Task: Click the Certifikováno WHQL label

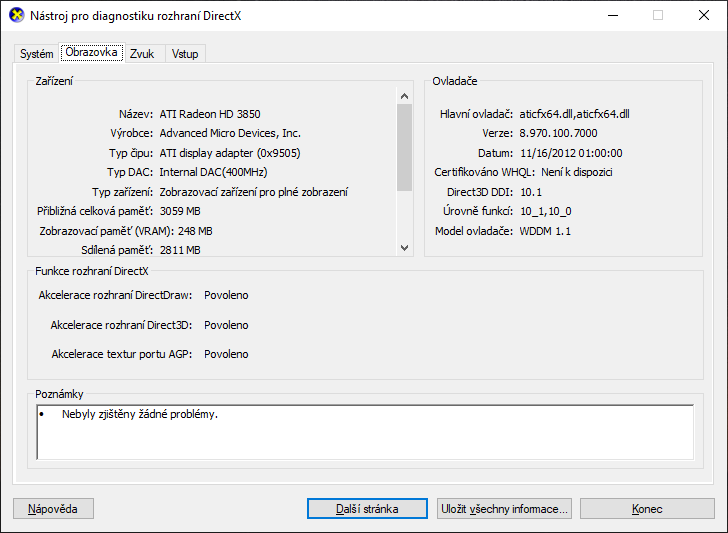Action: pyautogui.click(x=485, y=172)
